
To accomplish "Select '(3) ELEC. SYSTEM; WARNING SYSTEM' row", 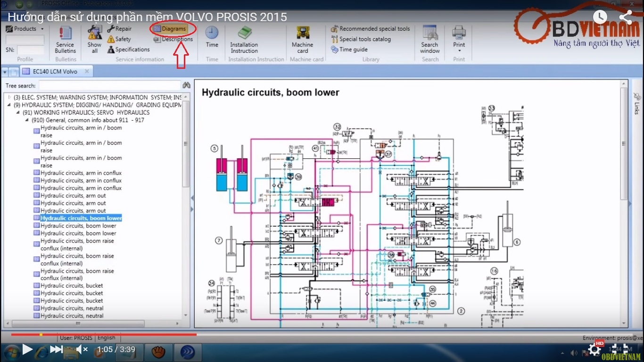I will 98,97.
